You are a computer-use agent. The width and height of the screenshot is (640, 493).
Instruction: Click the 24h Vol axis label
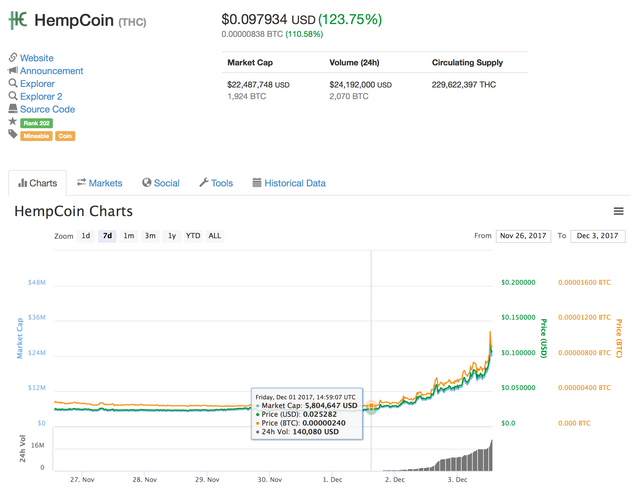click(22, 449)
